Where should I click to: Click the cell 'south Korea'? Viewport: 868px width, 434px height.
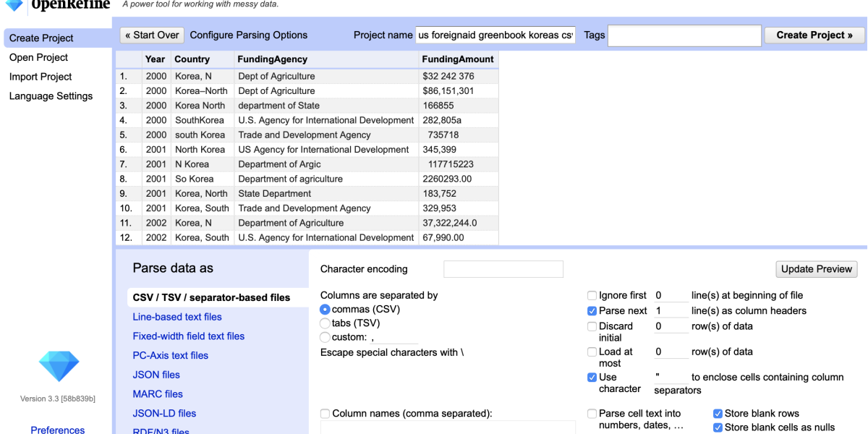(x=202, y=135)
